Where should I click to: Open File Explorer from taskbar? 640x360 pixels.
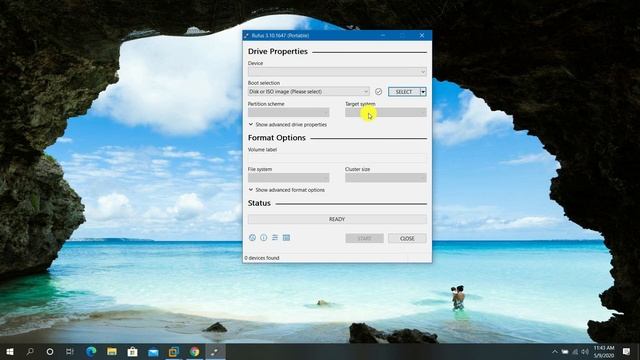pyautogui.click(x=112, y=351)
